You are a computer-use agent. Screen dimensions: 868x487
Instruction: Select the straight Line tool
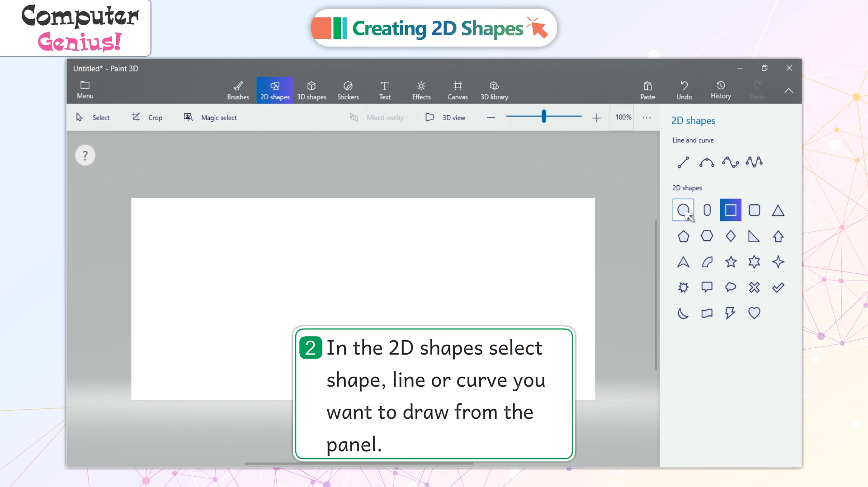coord(683,162)
